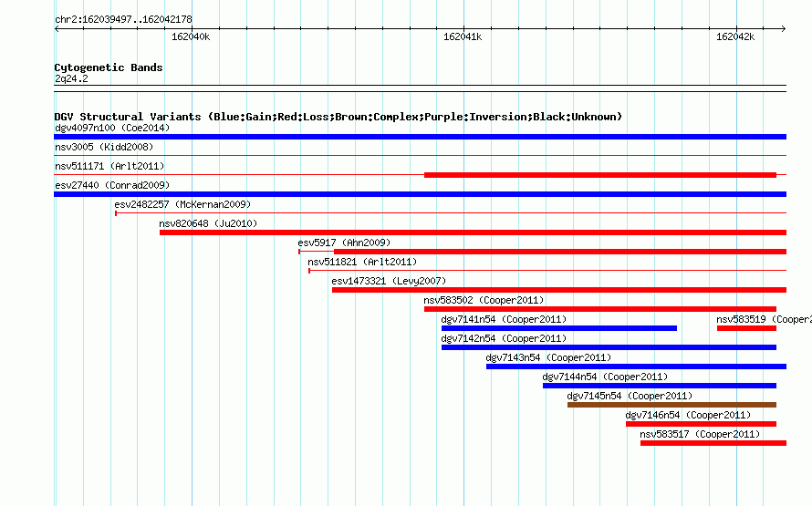This screenshot has height=506, width=812.
Task: Click the chr2:162039497..162042178 region label
Action: (123, 19)
